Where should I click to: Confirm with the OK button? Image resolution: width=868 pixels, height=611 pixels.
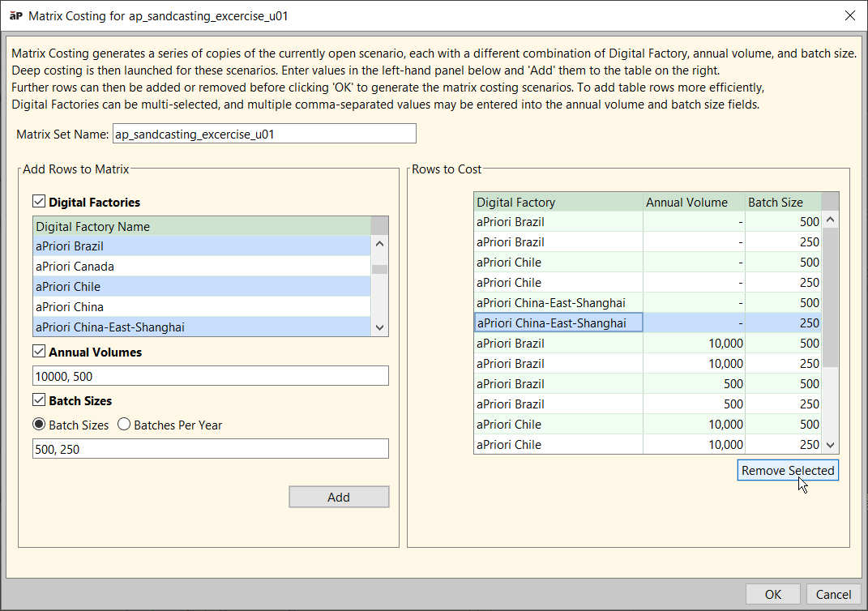772,594
